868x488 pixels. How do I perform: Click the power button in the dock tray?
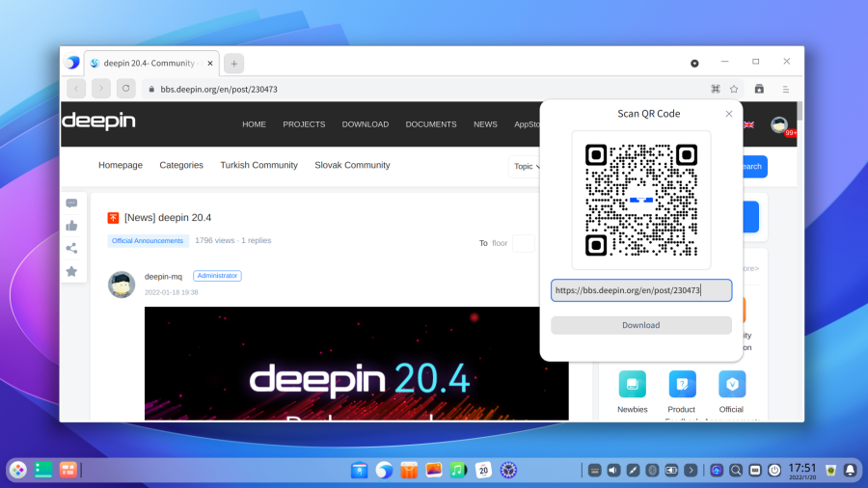tap(774, 471)
